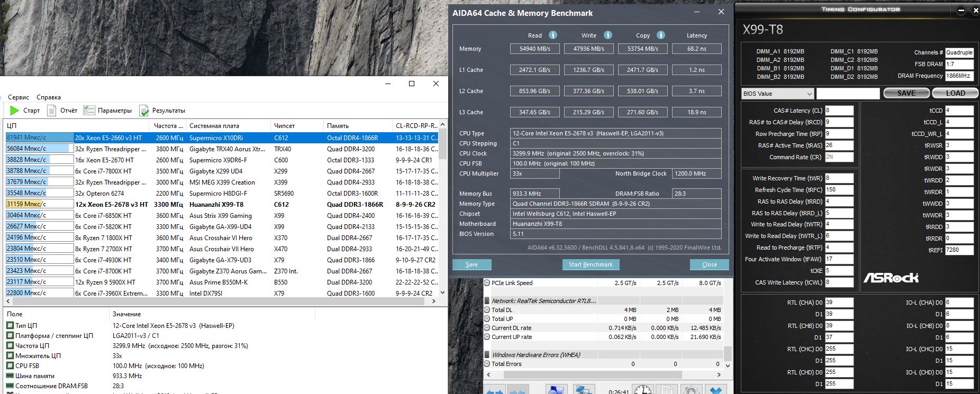Click the chip icon beside Network: RealTek group
Image resolution: width=980 pixels, height=394 pixels.
pos(487,300)
